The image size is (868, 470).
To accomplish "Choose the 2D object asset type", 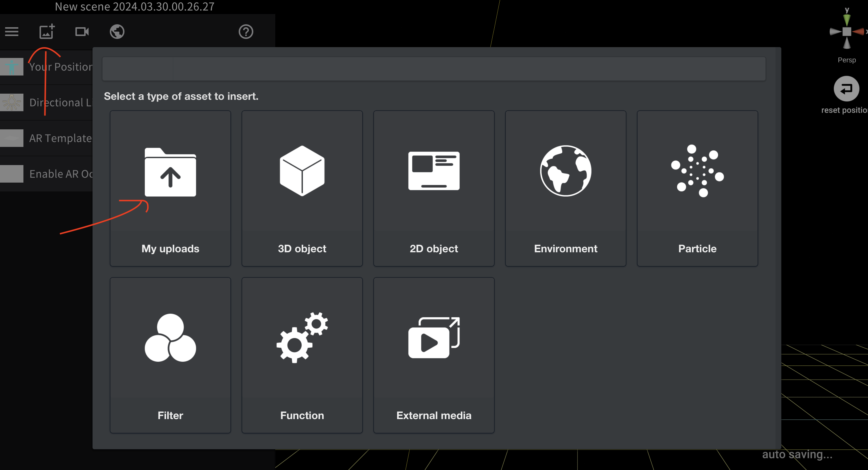I will tap(434, 188).
